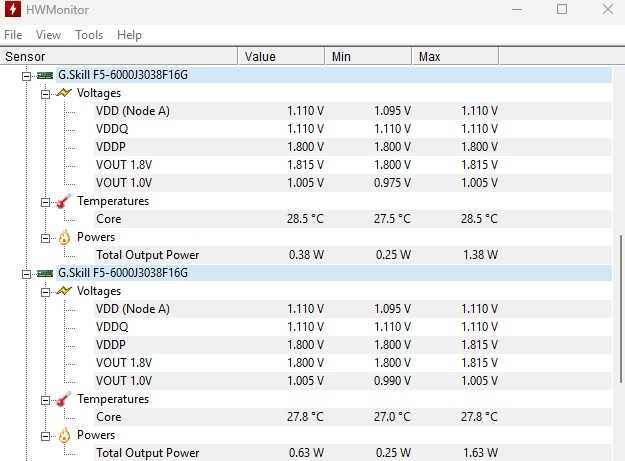Open the File menu
Image resolution: width=625 pixels, height=461 pixels.
(x=13, y=35)
